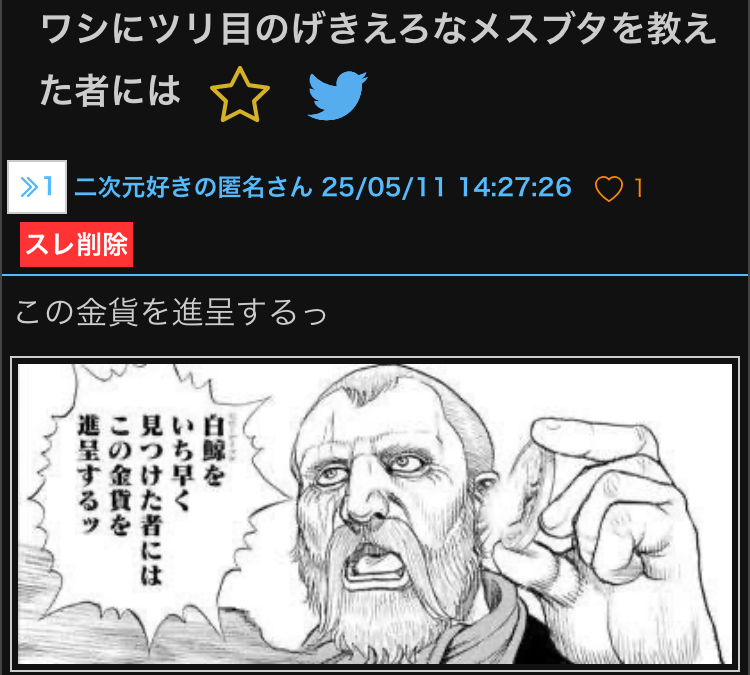This screenshot has height=675, width=750.
Task: Click the red スレ削除 button
Action: (x=77, y=244)
